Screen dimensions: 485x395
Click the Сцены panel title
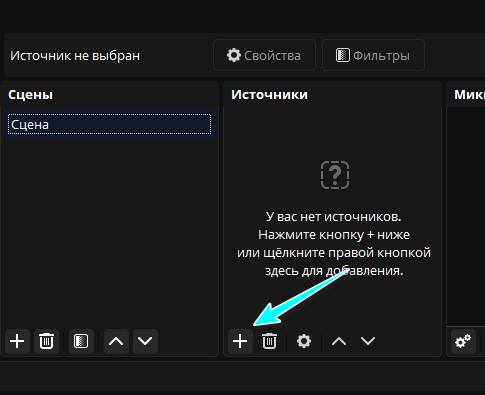30,95
